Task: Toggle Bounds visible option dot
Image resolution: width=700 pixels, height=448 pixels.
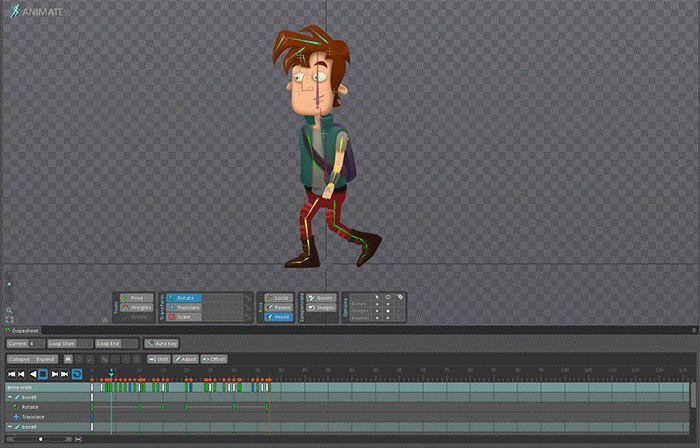Action: click(388, 318)
